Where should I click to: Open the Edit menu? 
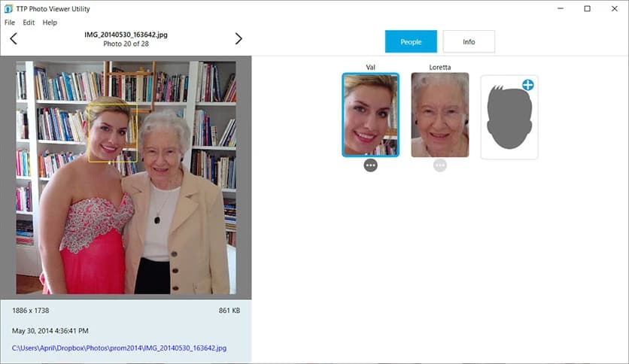tap(29, 23)
